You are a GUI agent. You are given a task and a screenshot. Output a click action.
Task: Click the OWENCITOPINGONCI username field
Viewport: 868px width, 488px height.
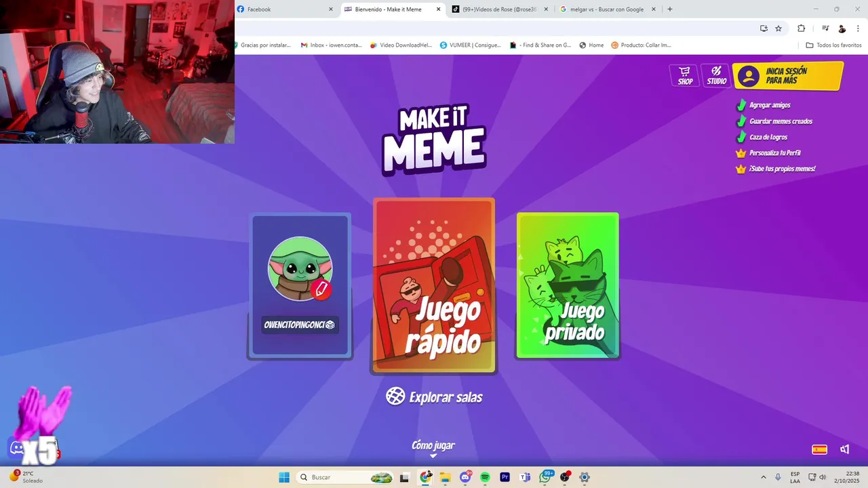pyautogui.click(x=300, y=325)
